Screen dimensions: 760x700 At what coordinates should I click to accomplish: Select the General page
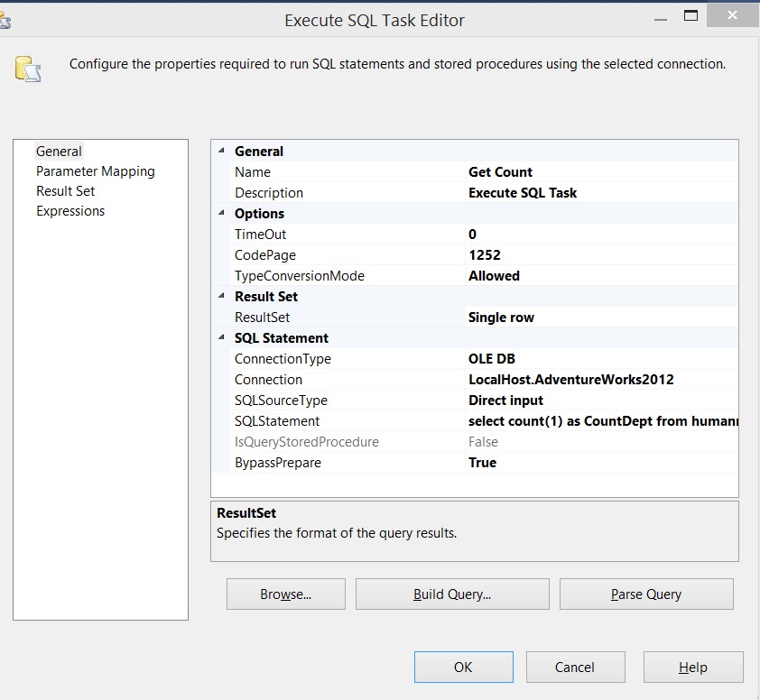click(x=59, y=152)
